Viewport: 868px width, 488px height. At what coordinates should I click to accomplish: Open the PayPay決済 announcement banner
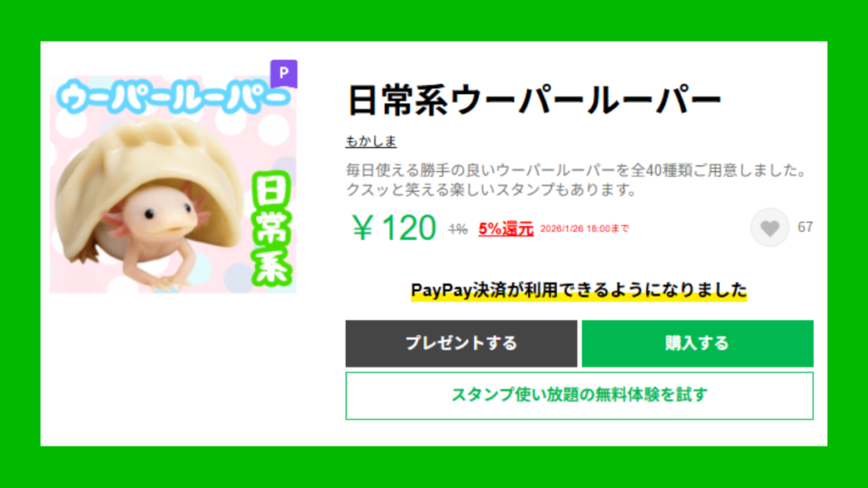pyautogui.click(x=579, y=291)
